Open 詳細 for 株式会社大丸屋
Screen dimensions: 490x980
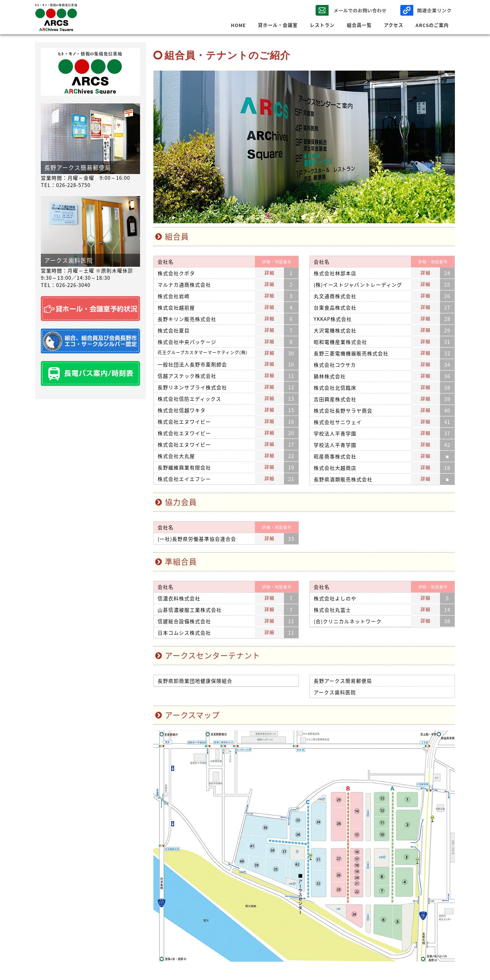point(269,456)
